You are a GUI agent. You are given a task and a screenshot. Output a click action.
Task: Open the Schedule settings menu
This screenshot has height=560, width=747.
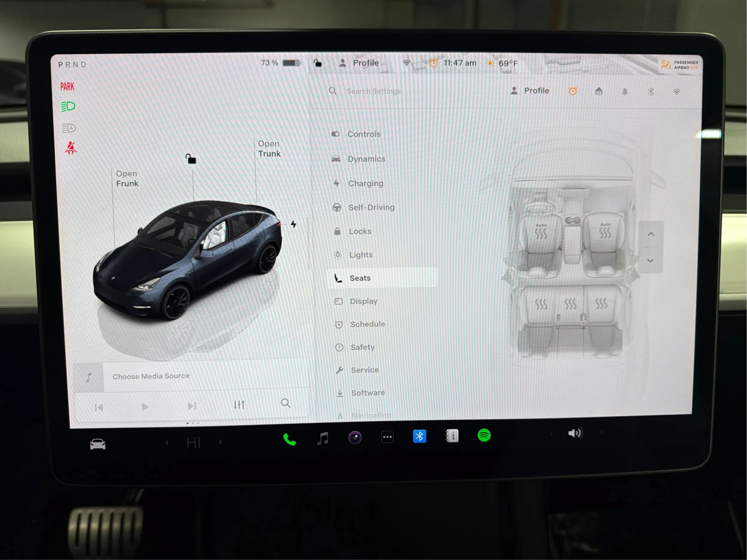tap(360, 324)
